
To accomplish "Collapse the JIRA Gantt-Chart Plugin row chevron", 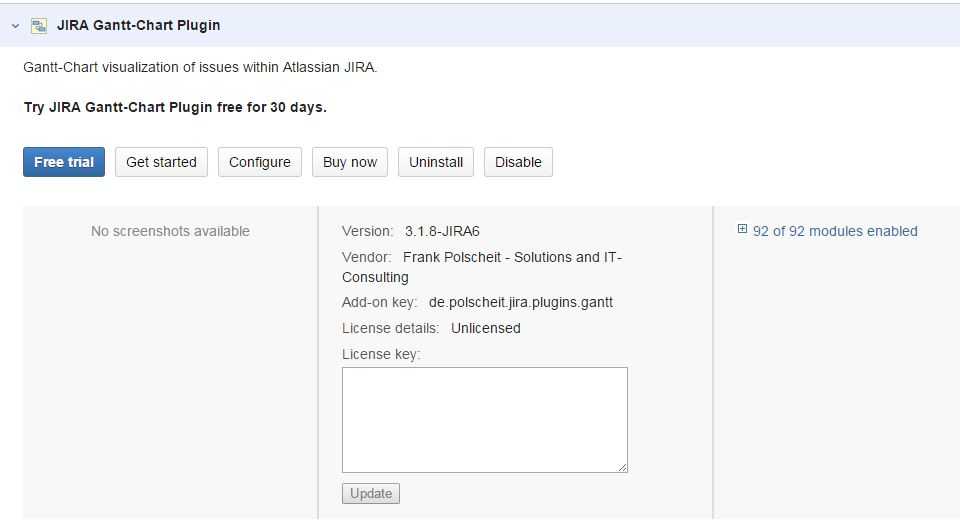I will tap(15, 26).
